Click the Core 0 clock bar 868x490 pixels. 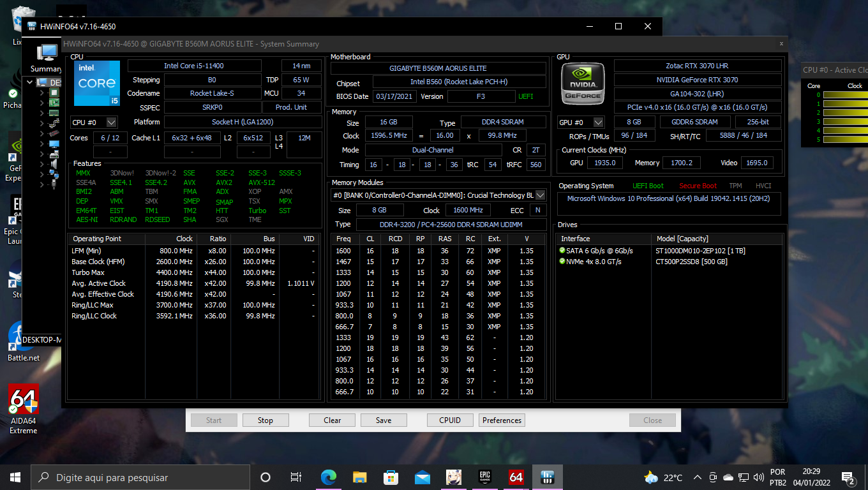tap(845, 94)
